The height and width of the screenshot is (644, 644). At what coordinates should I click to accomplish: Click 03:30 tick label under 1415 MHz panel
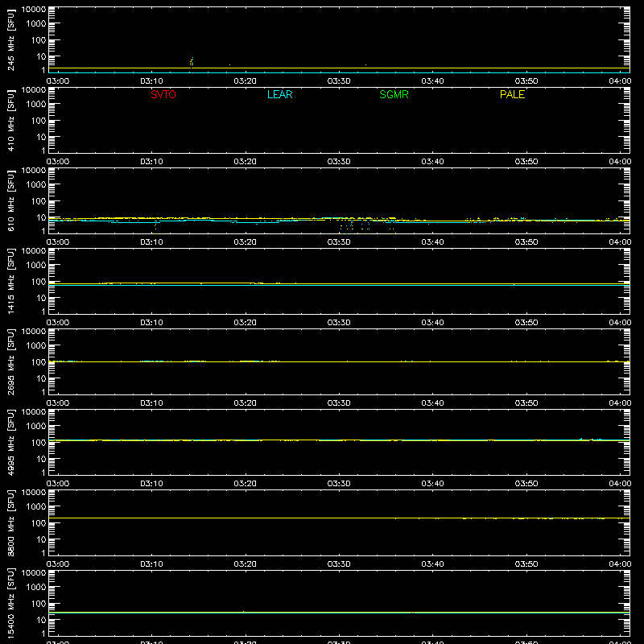339,323
